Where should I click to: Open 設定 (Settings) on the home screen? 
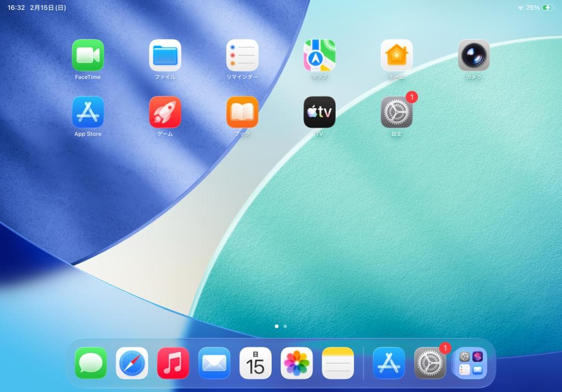pyautogui.click(x=397, y=112)
